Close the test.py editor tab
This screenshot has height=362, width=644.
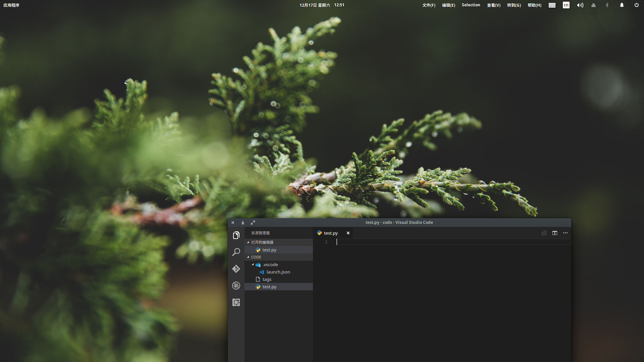coord(348,233)
